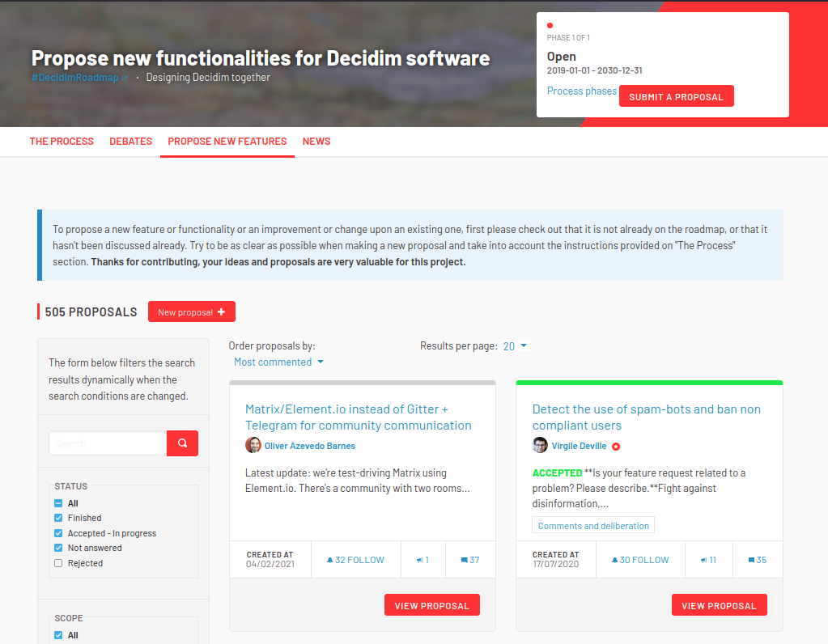Click the proposals Search text field
828x644 pixels.
pos(108,443)
